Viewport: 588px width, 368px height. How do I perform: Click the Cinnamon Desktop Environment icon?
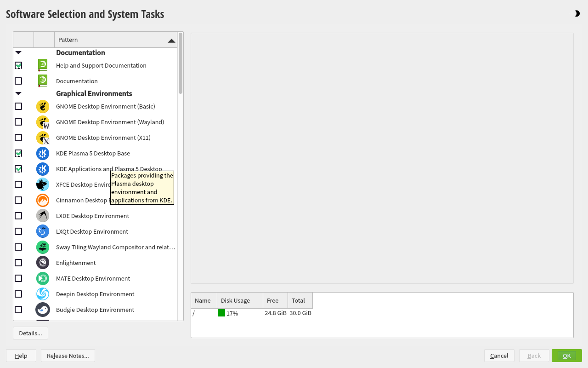tap(43, 200)
